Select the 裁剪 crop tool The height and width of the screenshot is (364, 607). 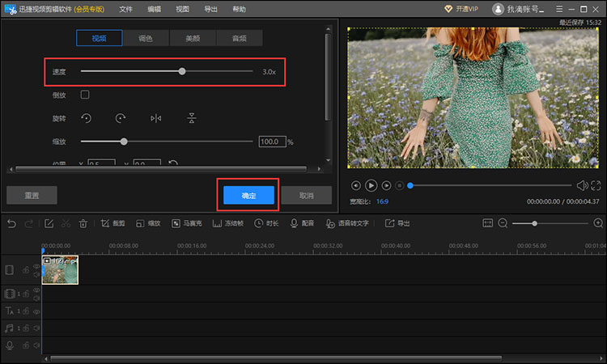tap(112, 223)
